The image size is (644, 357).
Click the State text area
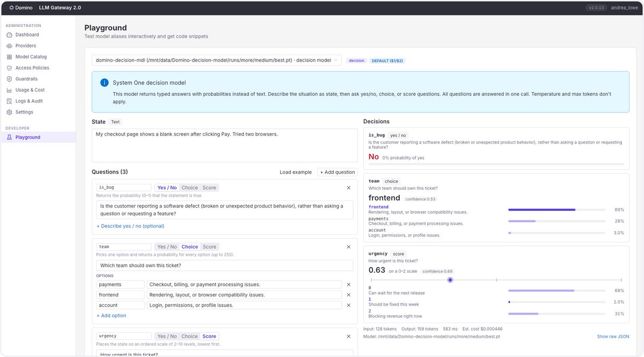tap(224, 145)
